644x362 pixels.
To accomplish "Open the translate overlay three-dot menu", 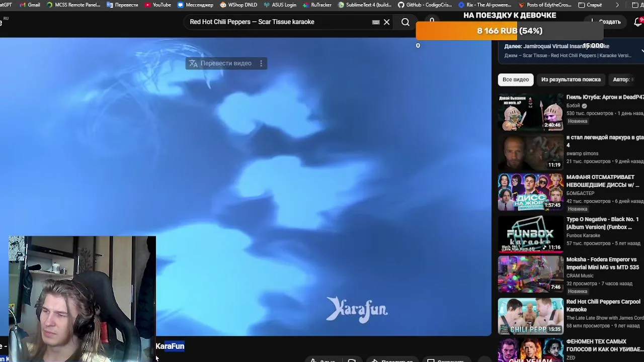I will click(x=261, y=63).
